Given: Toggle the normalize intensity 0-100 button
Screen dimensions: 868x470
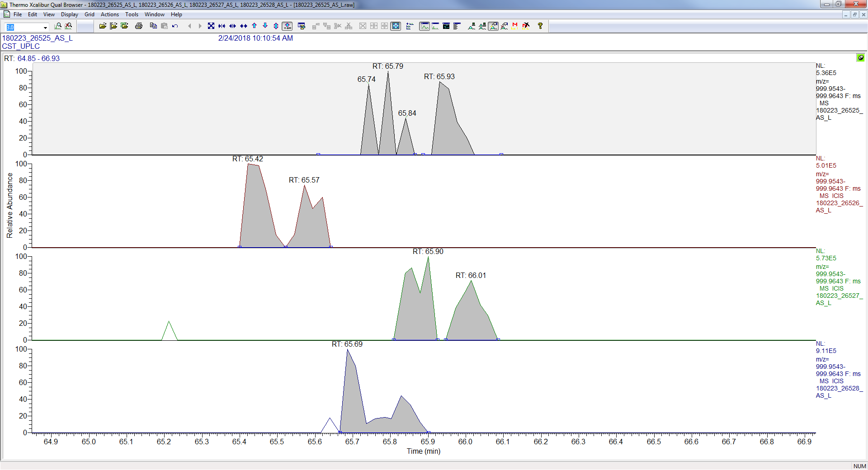Looking at the screenshot, I should click(287, 26).
